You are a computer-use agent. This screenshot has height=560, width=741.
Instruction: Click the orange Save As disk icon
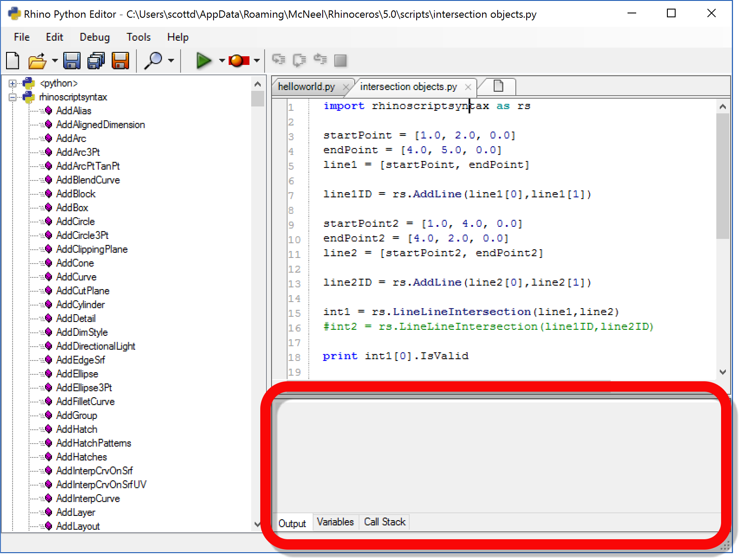pyautogui.click(x=120, y=61)
